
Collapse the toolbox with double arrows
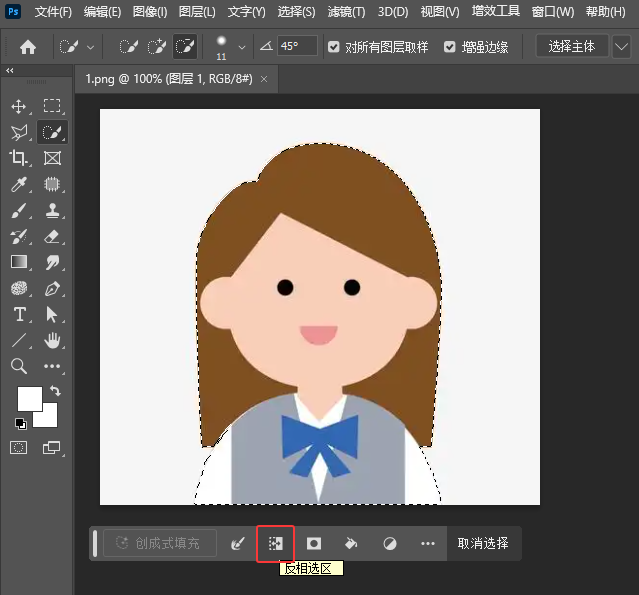click(x=10, y=71)
